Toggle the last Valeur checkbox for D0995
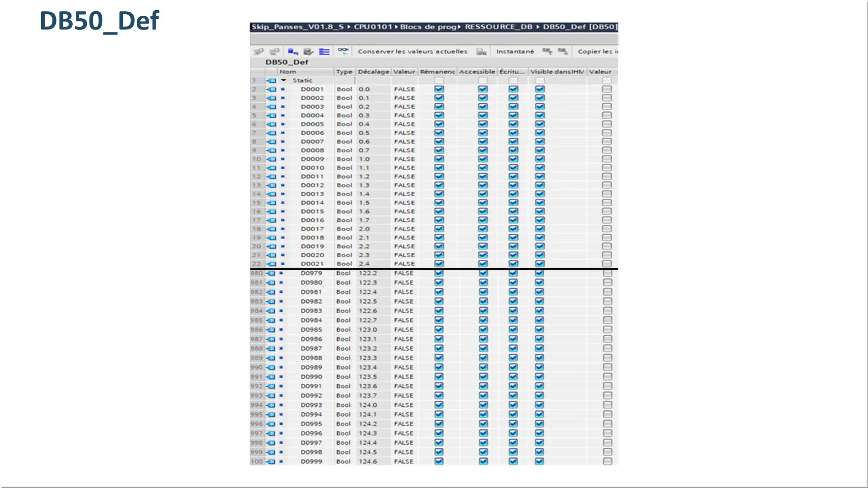 click(607, 424)
